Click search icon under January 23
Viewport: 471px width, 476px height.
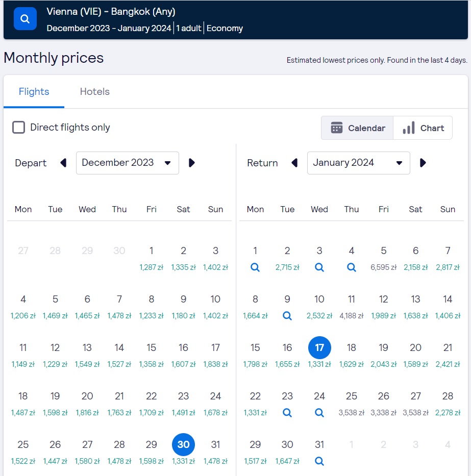click(287, 413)
